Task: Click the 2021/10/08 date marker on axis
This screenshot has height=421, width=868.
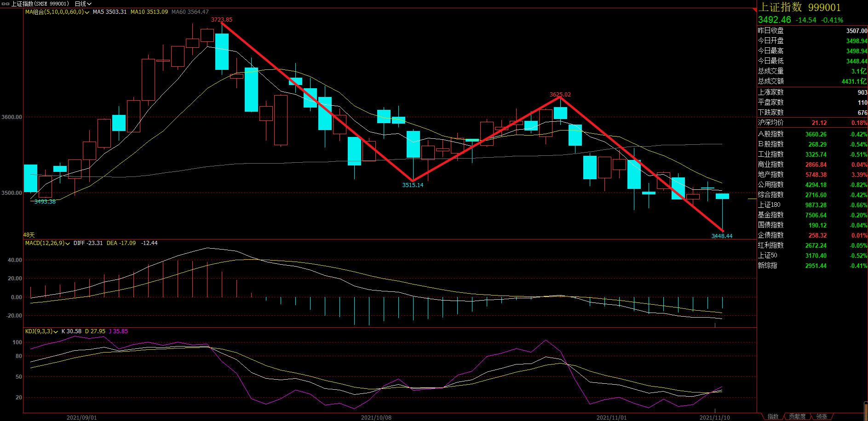Action: (x=376, y=417)
